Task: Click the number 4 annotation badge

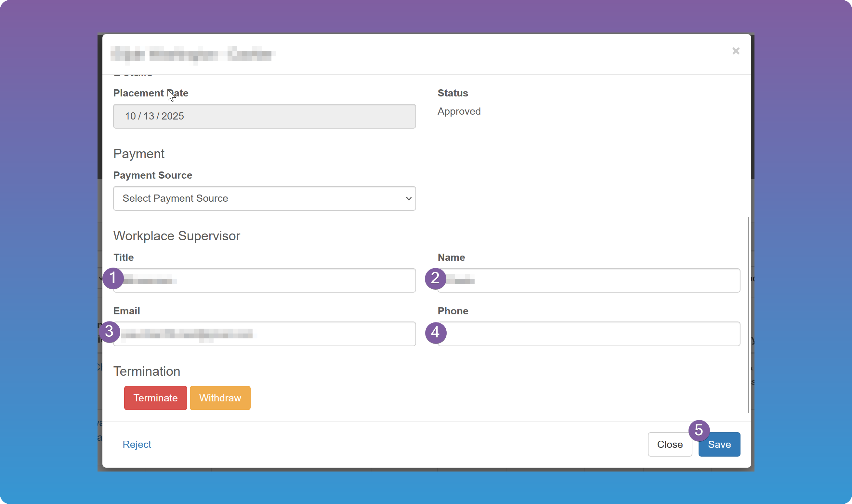Action: [x=436, y=333]
